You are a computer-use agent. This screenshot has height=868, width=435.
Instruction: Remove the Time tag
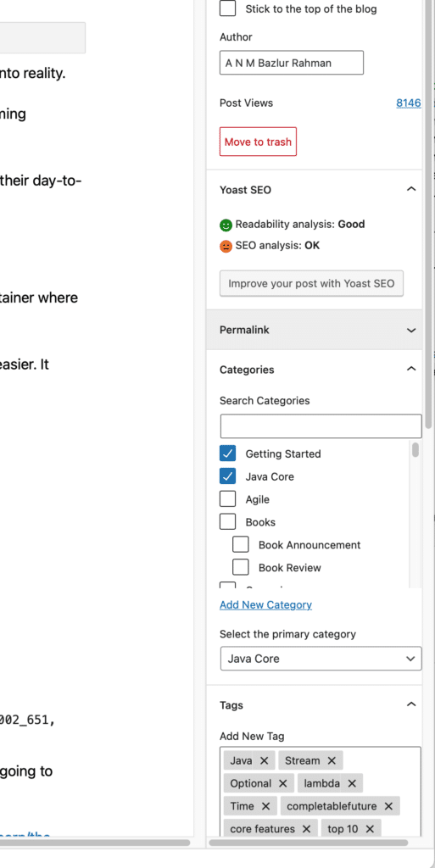click(265, 806)
